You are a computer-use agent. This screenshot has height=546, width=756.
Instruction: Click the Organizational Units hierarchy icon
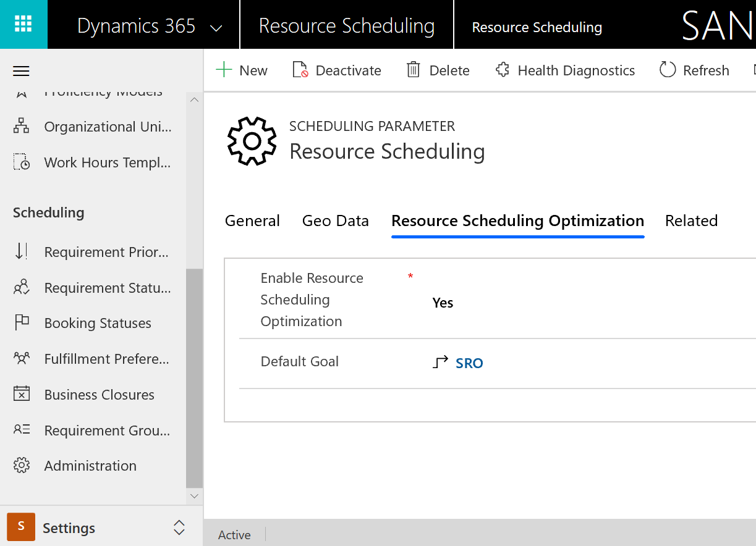tap(22, 127)
